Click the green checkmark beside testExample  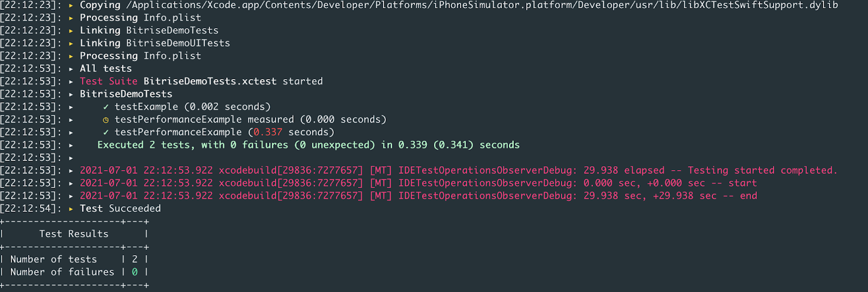click(106, 107)
